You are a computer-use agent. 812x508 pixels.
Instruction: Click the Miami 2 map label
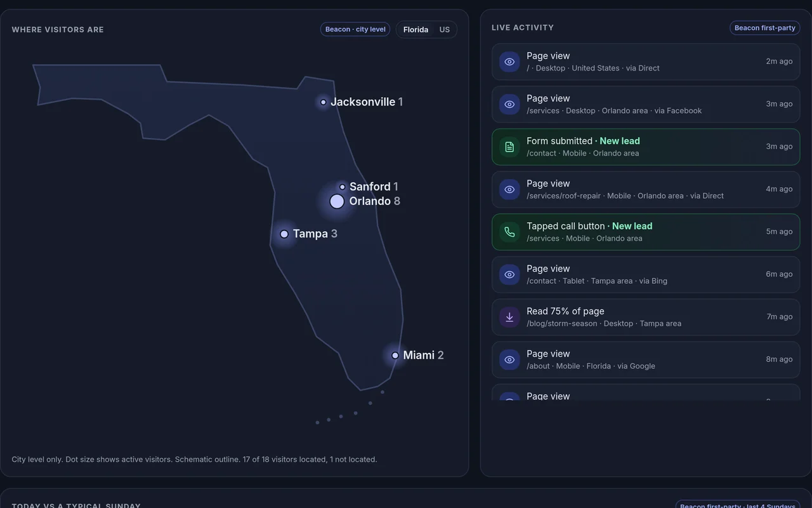(424, 355)
